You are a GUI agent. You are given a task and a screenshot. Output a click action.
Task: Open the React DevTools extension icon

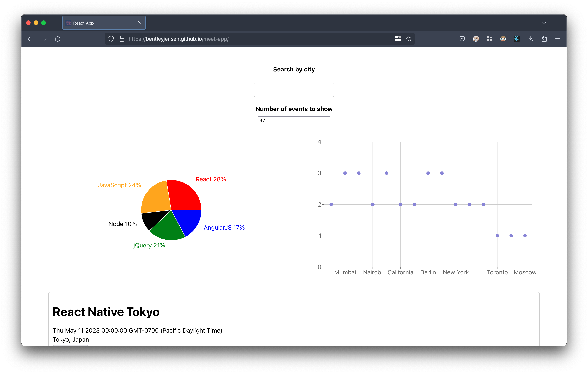point(517,39)
